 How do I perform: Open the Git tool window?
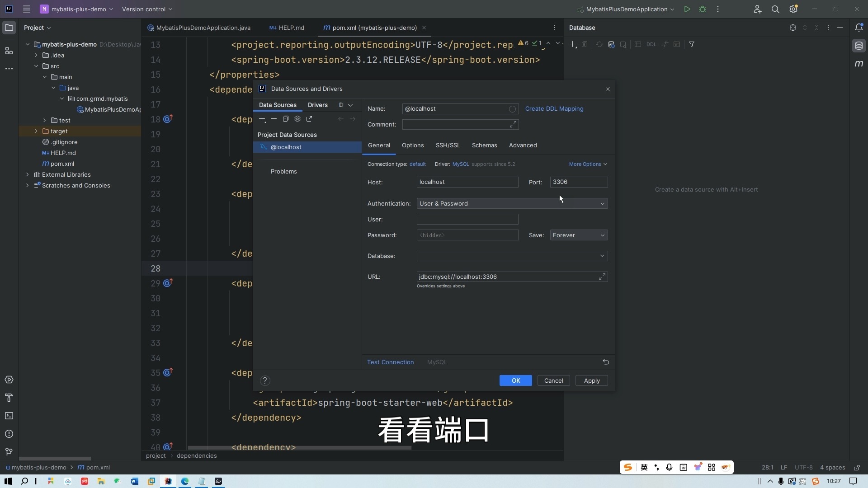tap(9, 452)
